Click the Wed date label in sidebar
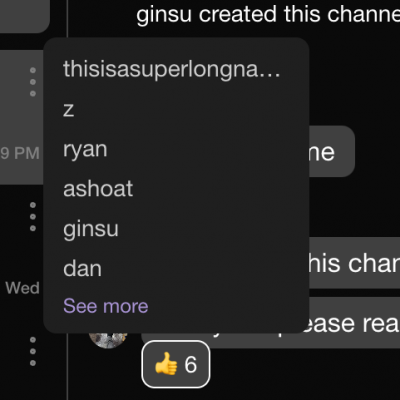This screenshot has height=400, width=400. [22, 288]
